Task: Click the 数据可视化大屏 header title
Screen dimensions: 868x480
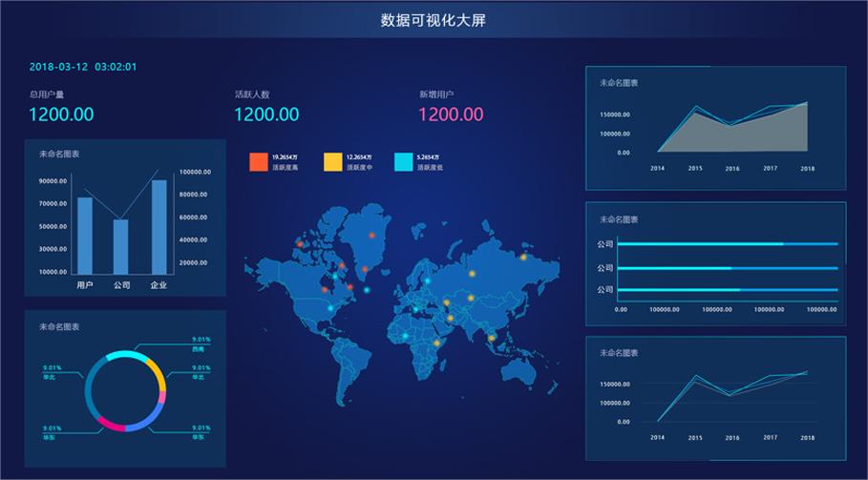Action: pyautogui.click(x=433, y=20)
